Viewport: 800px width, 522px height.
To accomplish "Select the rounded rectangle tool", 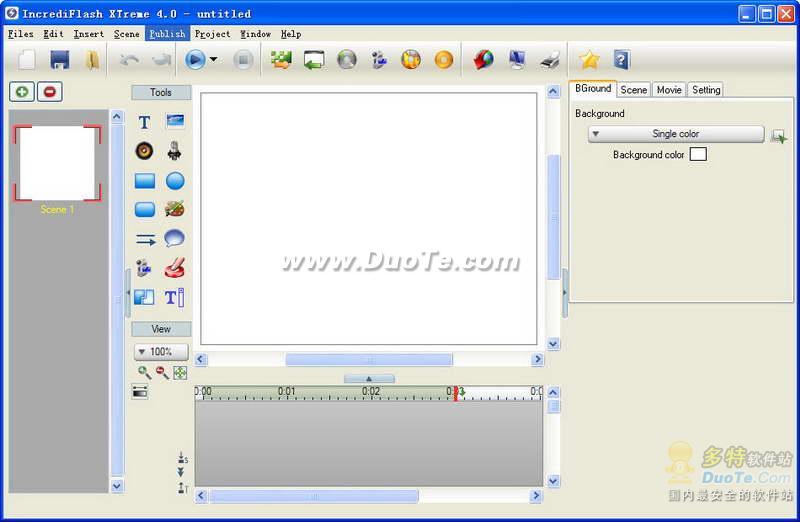I will click(x=145, y=209).
